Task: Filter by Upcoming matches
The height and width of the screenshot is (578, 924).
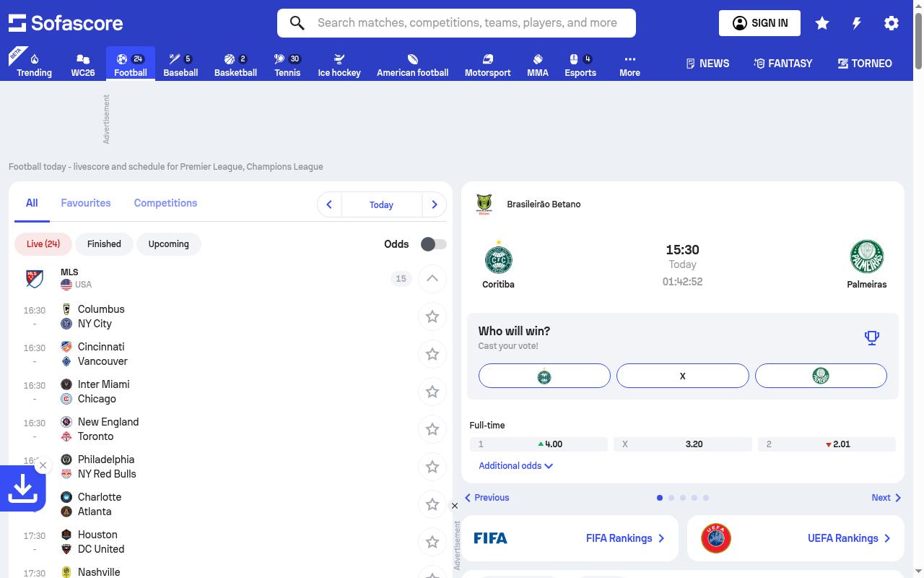Action: tap(169, 244)
